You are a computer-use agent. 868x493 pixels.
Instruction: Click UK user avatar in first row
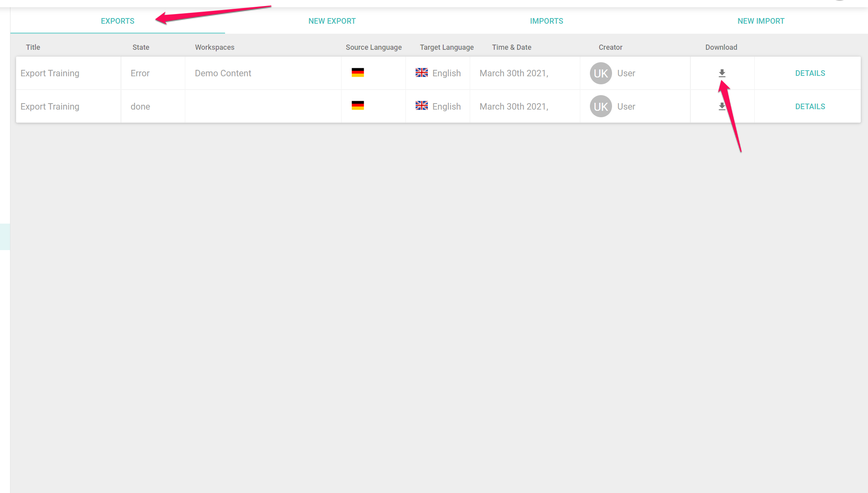click(601, 73)
